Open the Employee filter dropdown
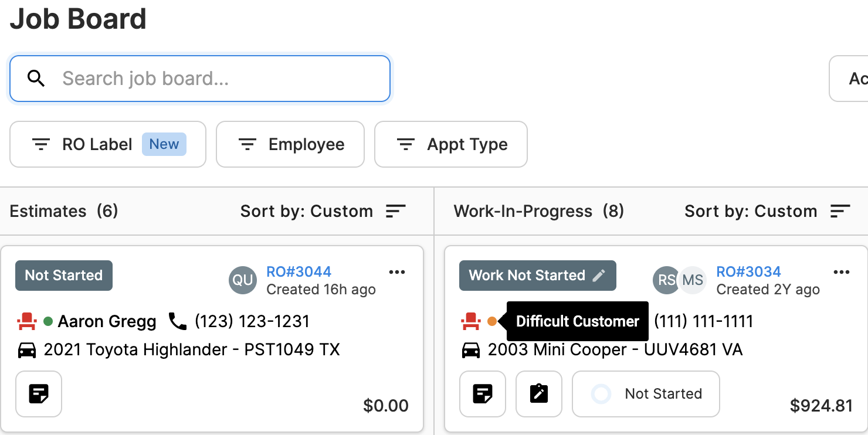The height and width of the screenshot is (435, 868). 290,144
